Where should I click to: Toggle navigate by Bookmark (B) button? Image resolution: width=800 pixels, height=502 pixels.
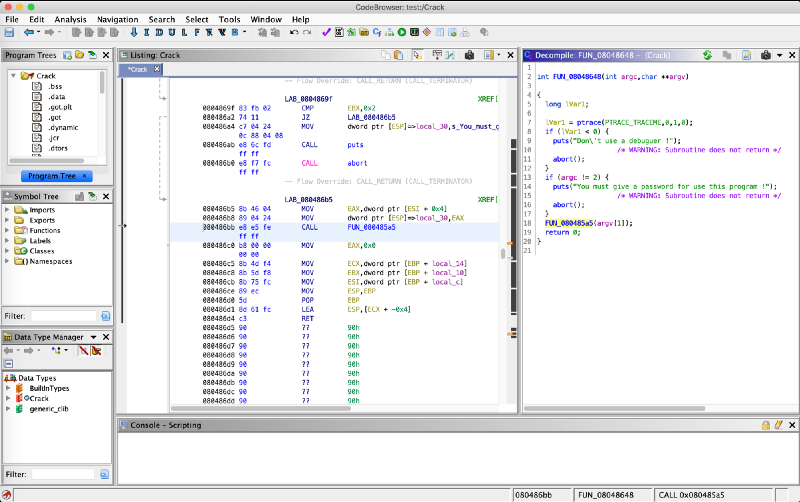point(235,32)
